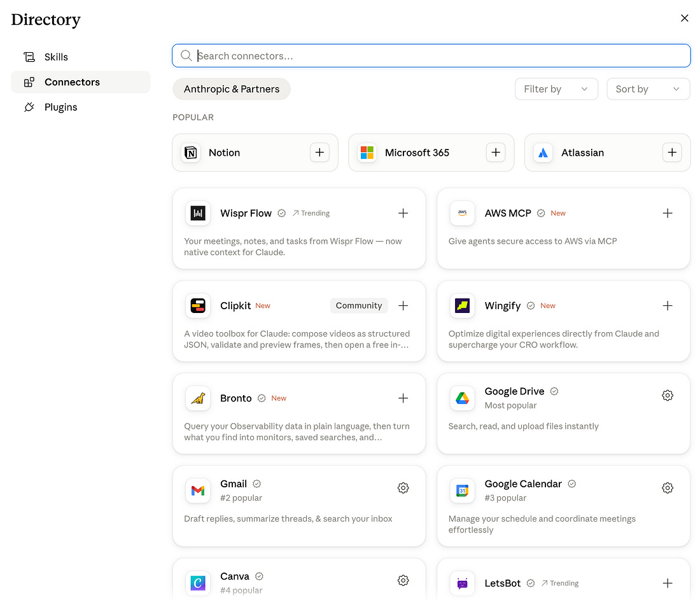The image size is (700, 612).
Task: Close the Directory dialog
Action: 684,18
